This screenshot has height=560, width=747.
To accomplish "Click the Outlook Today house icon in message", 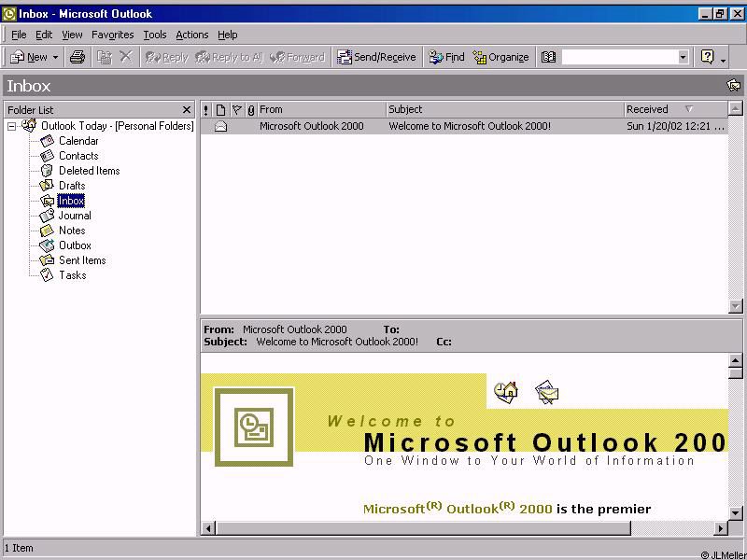I will tap(506, 392).
